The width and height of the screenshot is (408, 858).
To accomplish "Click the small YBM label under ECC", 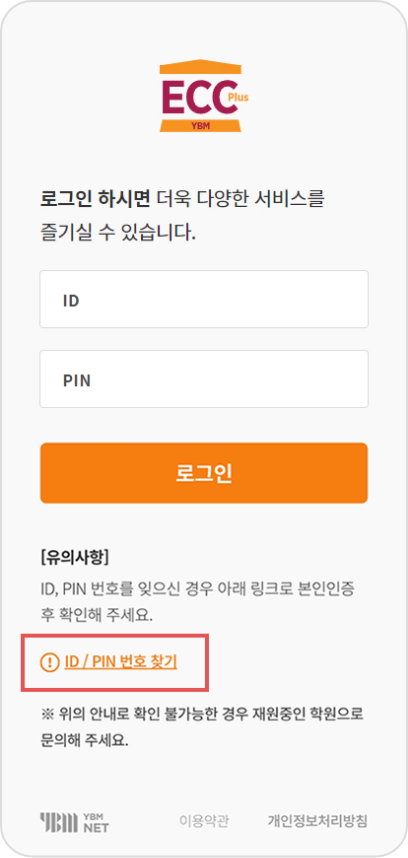I will [x=201, y=125].
